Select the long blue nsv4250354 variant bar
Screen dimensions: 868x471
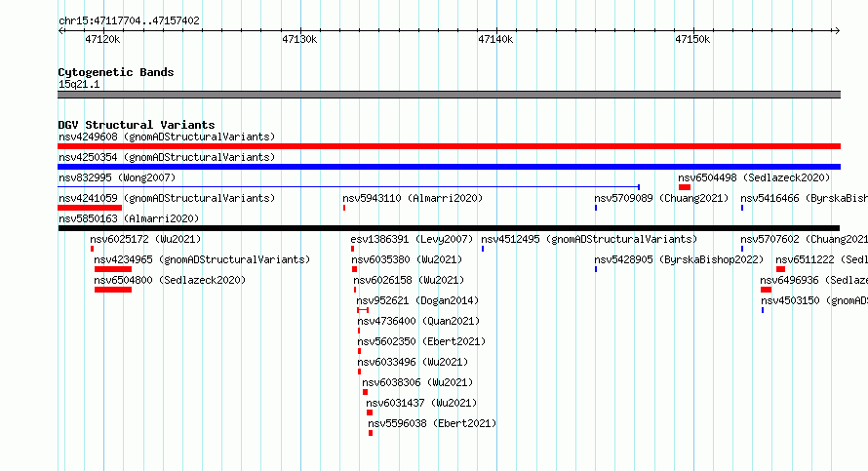[449, 167]
